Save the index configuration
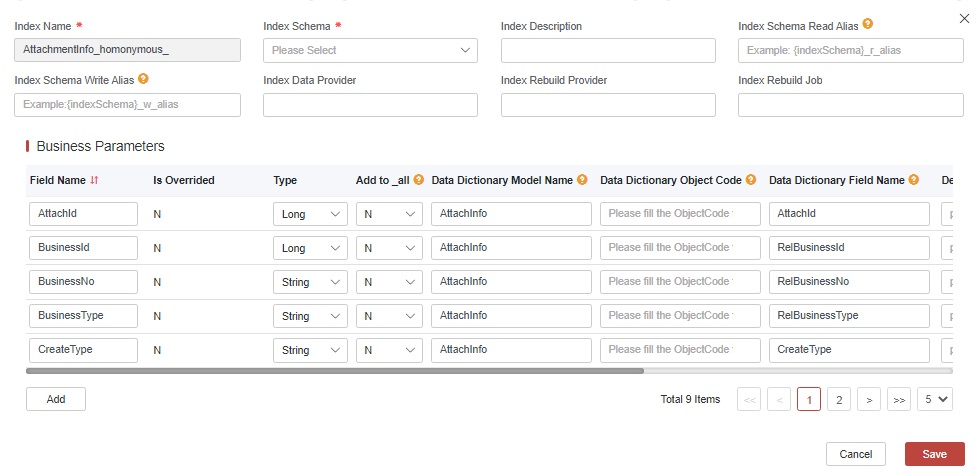This screenshot has width=976, height=475. click(934, 454)
